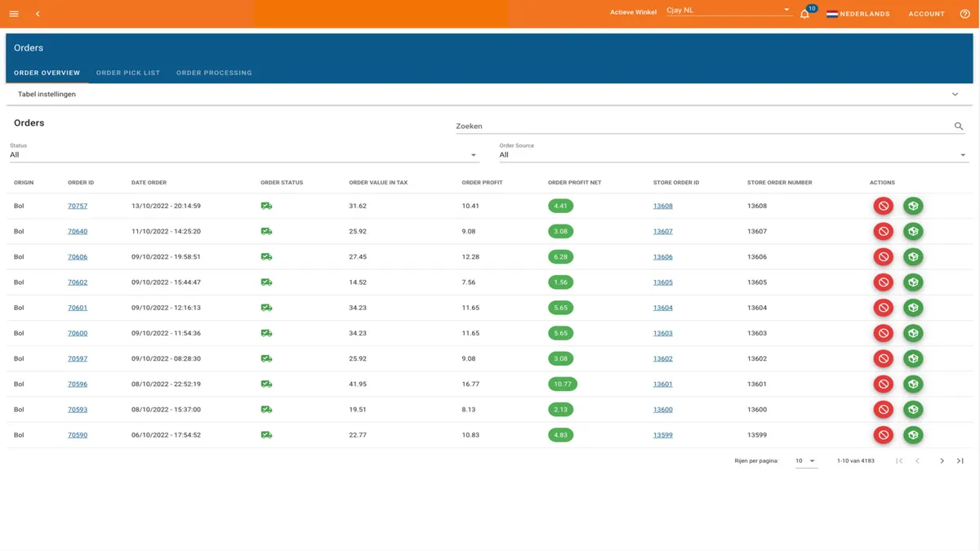980x551 pixels.
Task: Jump to the last page of orders
Action: click(x=960, y=461)
